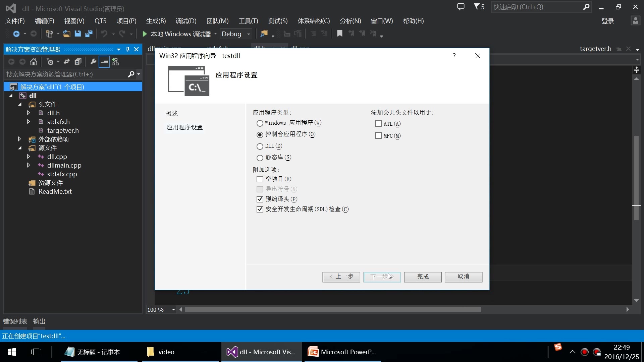Expand the dllmain.cpp tree node
This screenshot has width=644, height=362.
(29, 165)
